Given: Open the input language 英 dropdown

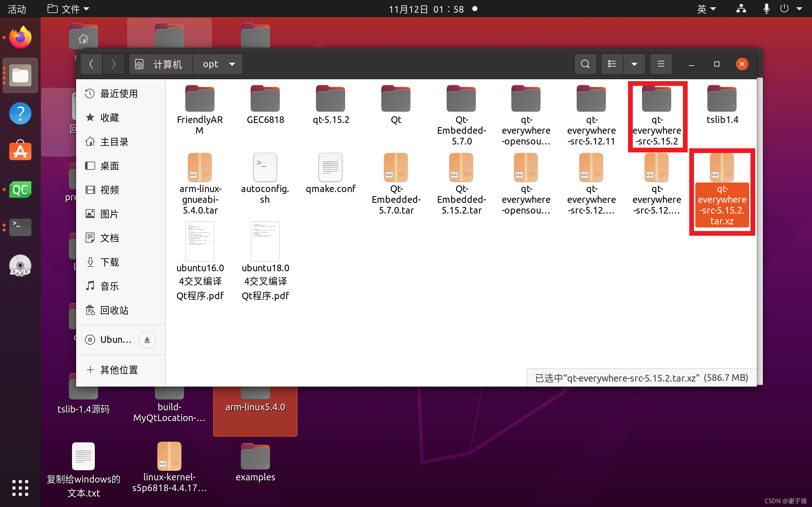Looking at the screenshot, I should [706, 9].
